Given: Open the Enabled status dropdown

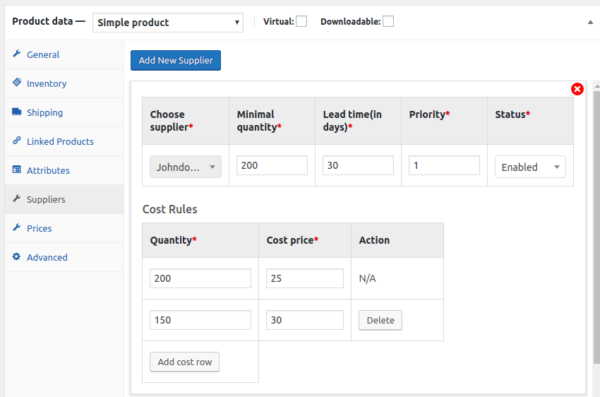Looking at the screenshot, I should [x=530, y=167].
